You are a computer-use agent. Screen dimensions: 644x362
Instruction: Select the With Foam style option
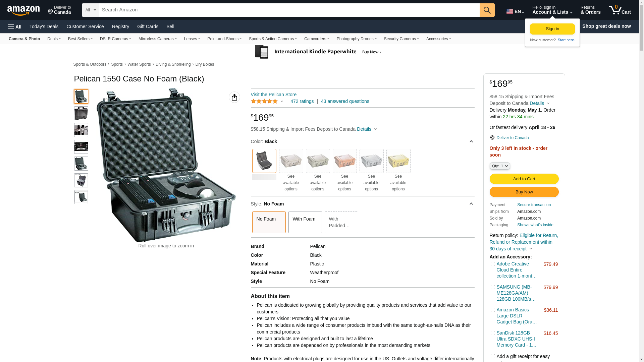(x=305, y=222)
